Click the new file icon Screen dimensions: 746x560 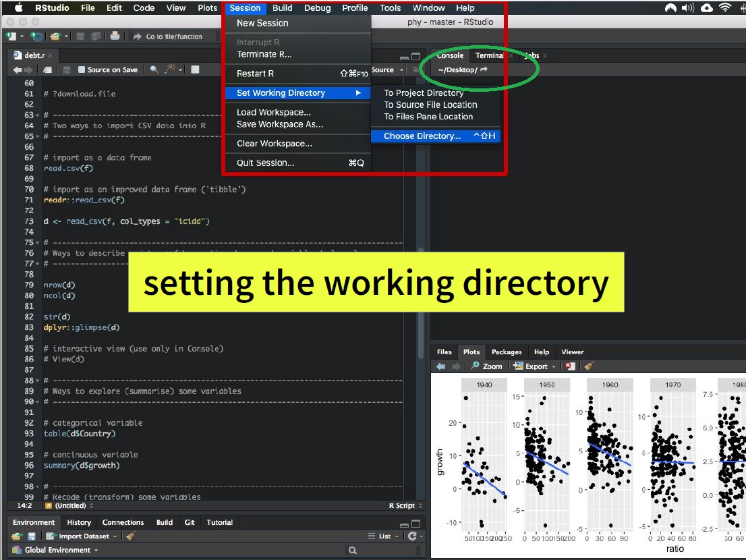pos(11,36)
